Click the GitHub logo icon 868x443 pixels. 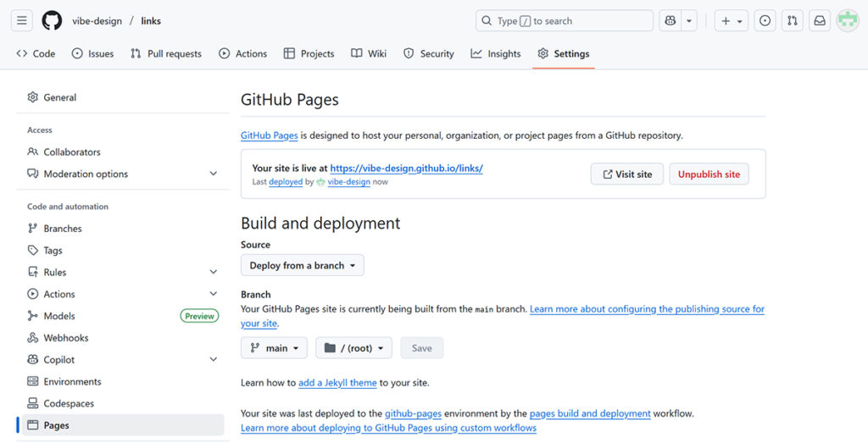[x=52, y=20]
